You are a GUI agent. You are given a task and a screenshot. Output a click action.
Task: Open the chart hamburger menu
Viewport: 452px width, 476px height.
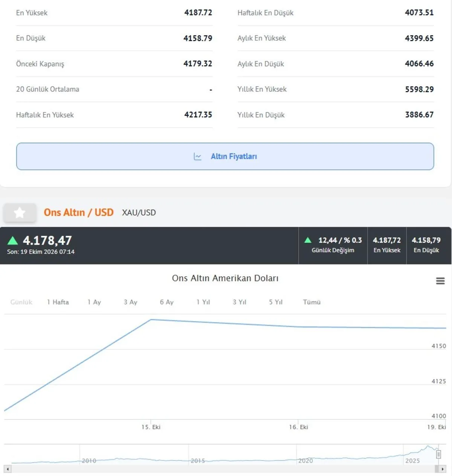coord(440,281)
